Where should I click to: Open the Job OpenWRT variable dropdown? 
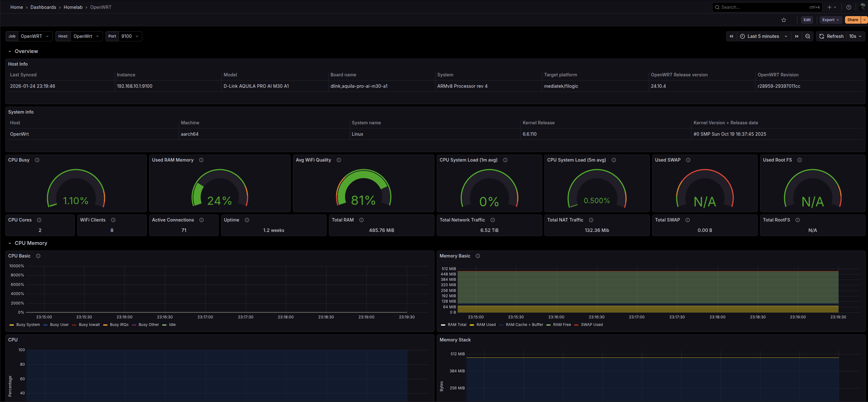(x=34, y=36)
